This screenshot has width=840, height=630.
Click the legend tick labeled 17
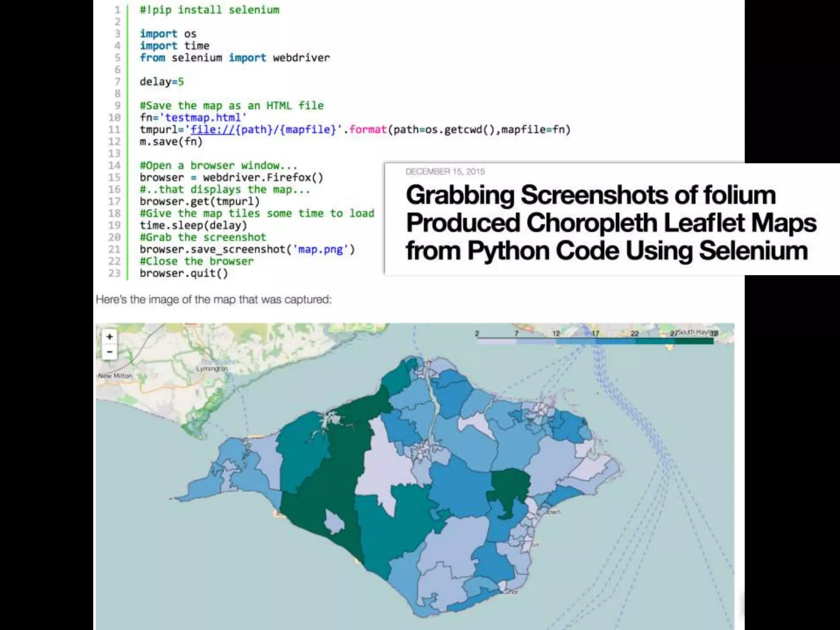[595, 333]
